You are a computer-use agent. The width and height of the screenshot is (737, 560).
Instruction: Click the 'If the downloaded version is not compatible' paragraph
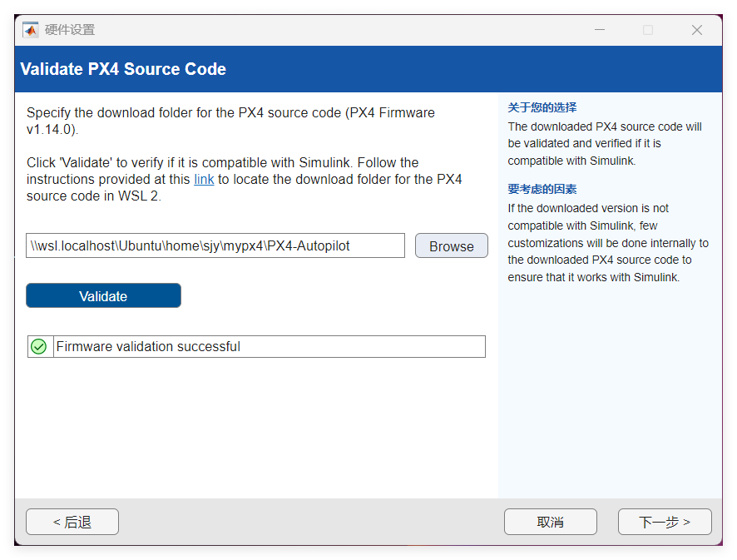tap(608, 242)
